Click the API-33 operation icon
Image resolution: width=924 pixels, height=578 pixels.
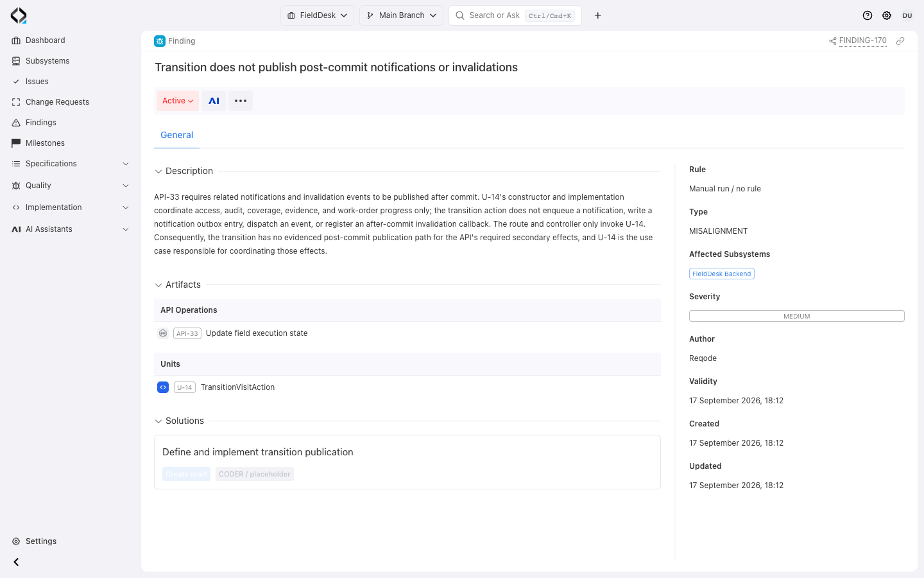(163, 333)
